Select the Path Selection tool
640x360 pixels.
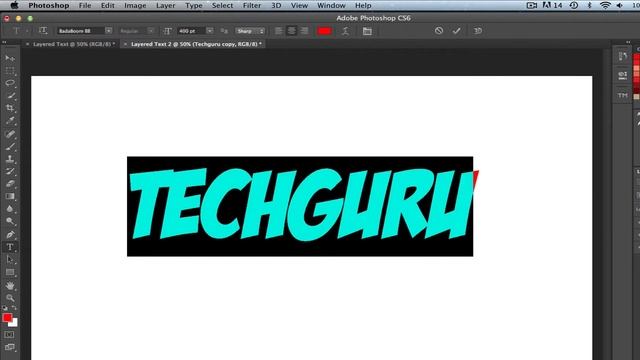coord(10,260)
